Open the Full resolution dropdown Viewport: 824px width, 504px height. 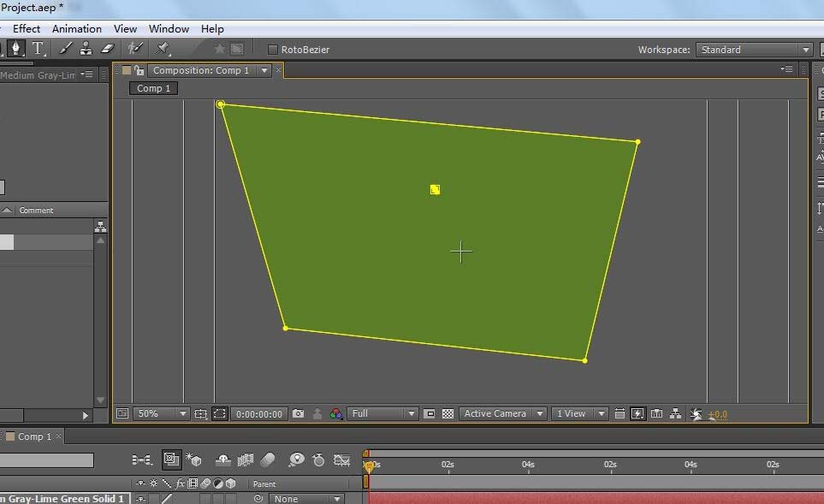(383, 413)
